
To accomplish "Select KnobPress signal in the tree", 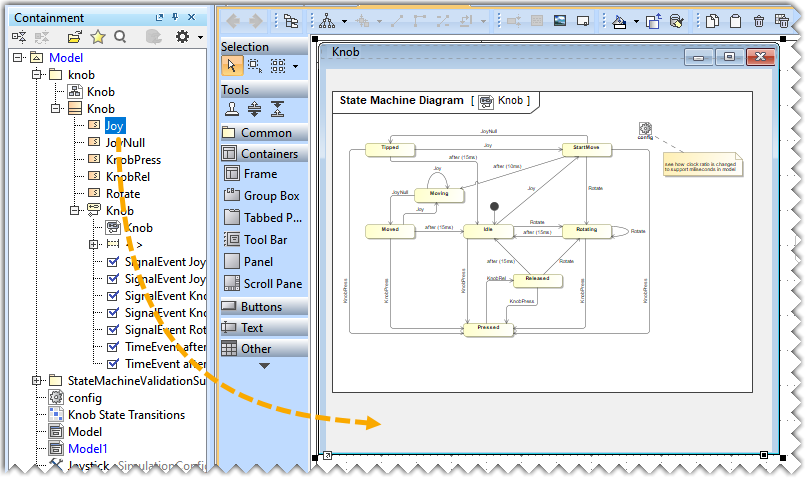I will [133, 160].
